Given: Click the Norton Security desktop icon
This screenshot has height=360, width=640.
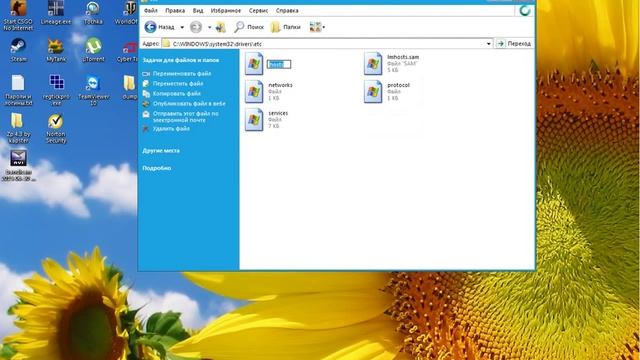Looking at the screenshot, I should coord(56,128).
